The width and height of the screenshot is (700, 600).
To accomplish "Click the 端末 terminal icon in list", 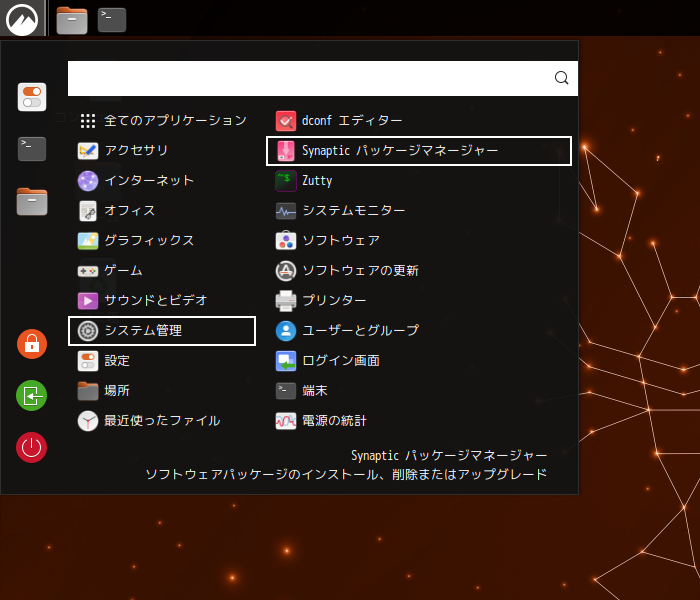I will (x=286, y=391).
